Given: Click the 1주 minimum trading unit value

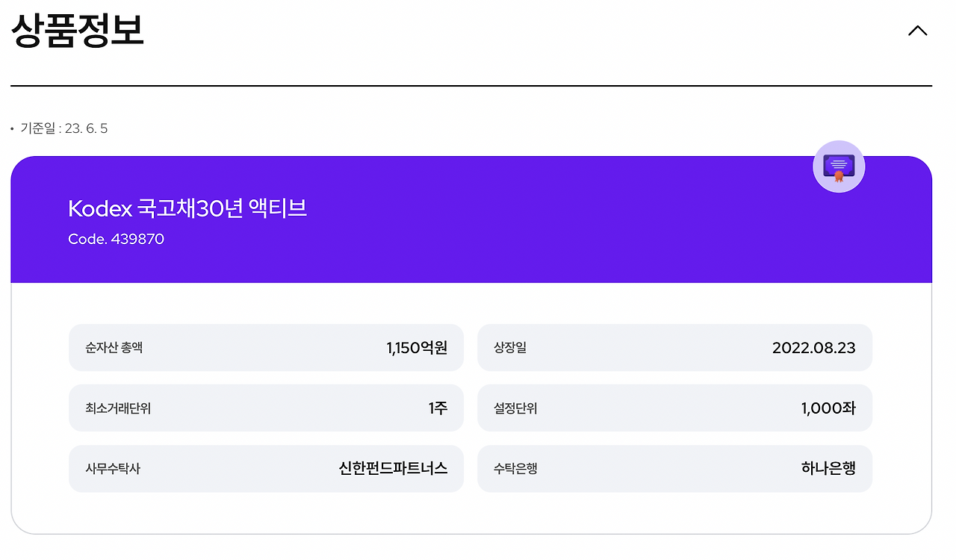Looking at the screenshot, I should pos(437,408).
